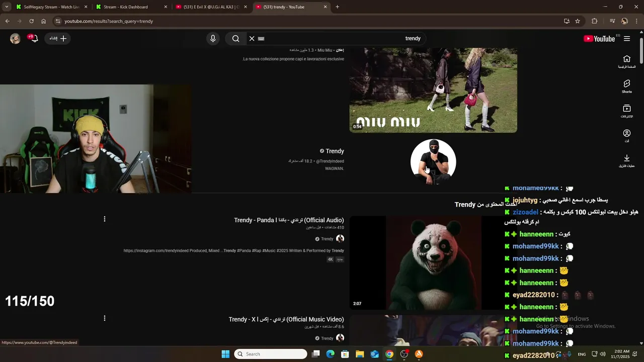This screenshot has height=362, width=644.
Task: Open YouTube voice search microphone
Action: 213,39
